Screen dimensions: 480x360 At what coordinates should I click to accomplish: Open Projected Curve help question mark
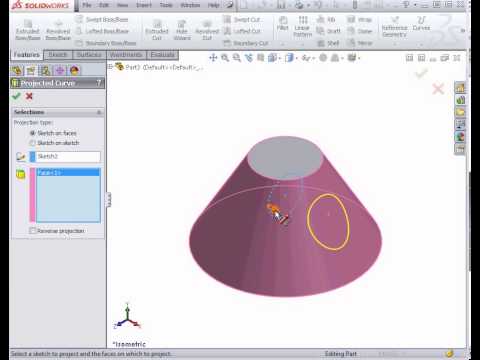[99, 83]
